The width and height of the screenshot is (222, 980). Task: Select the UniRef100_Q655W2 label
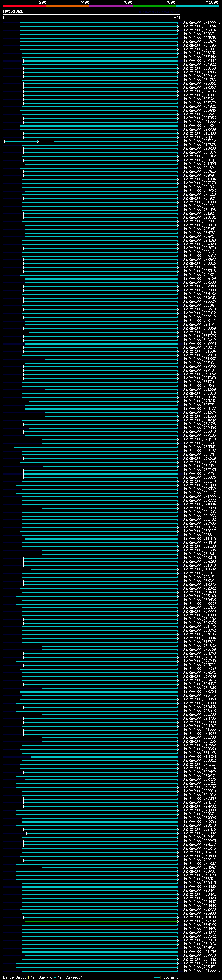199,447
